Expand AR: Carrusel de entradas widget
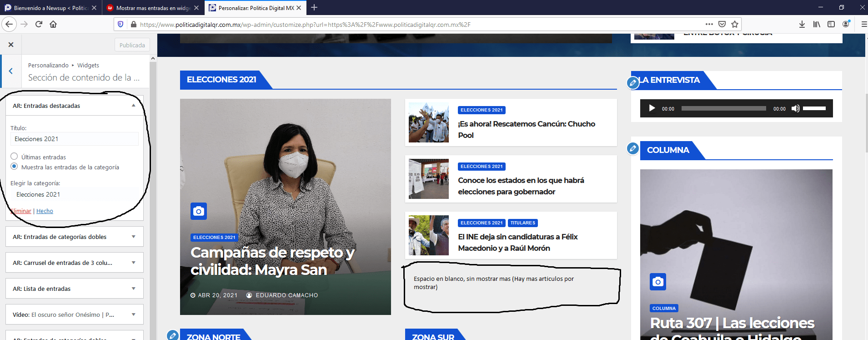The height and width of the screenshot is (340, 868). (x=75, y=263)
